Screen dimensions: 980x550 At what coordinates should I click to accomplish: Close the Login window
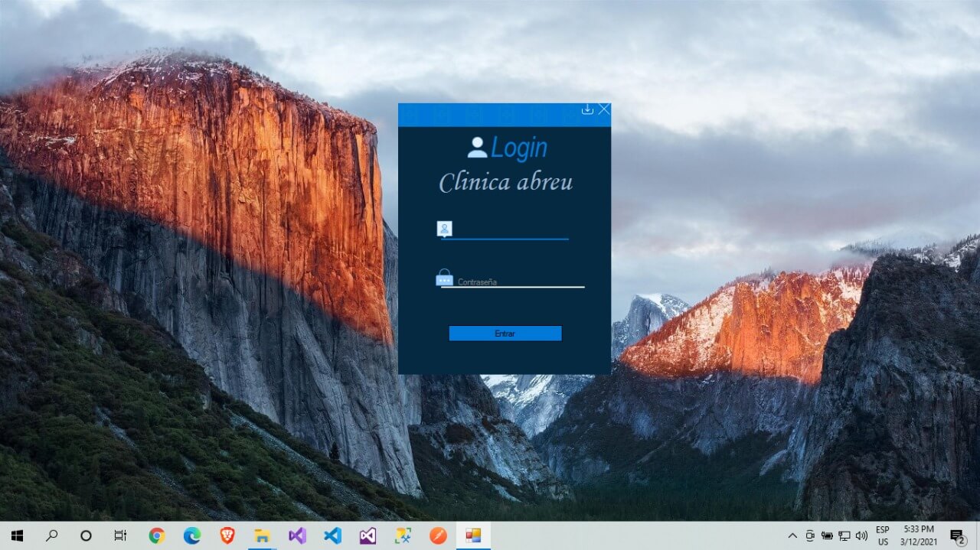pyautogui.click(x=604, y=109)
